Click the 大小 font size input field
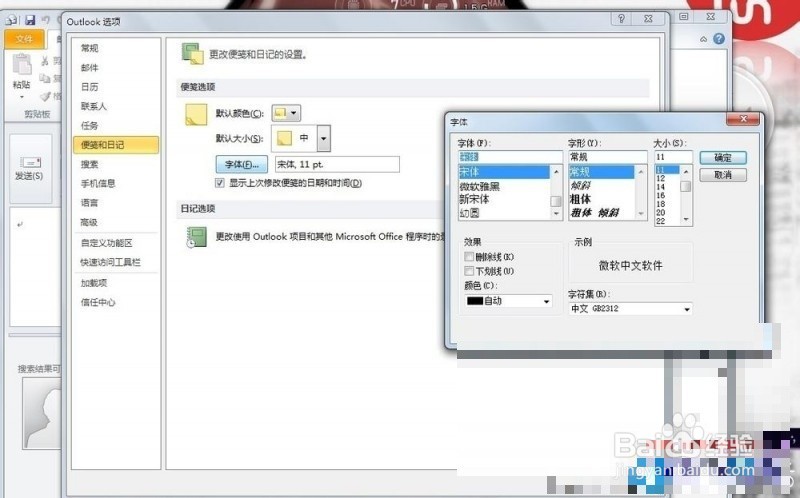 click(673, 157)
